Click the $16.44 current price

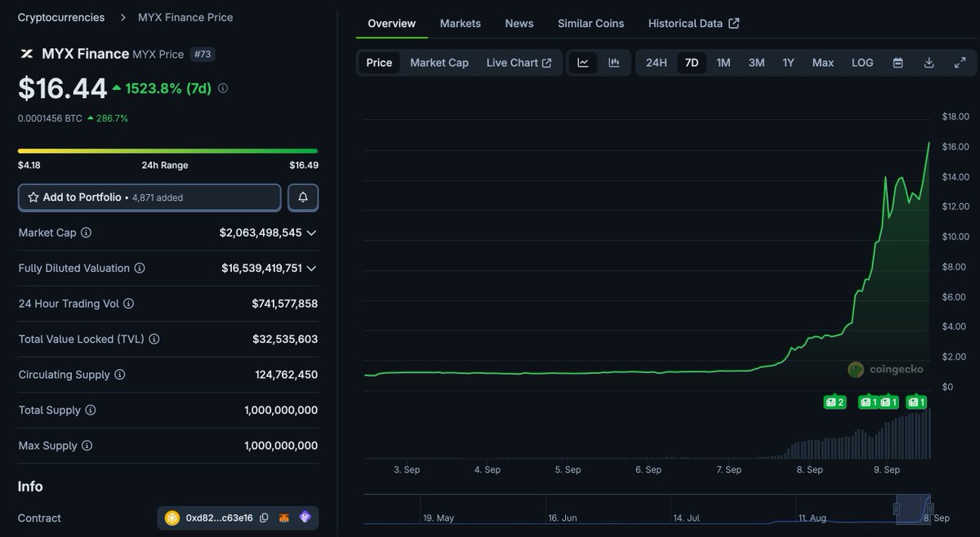(63, 88)
